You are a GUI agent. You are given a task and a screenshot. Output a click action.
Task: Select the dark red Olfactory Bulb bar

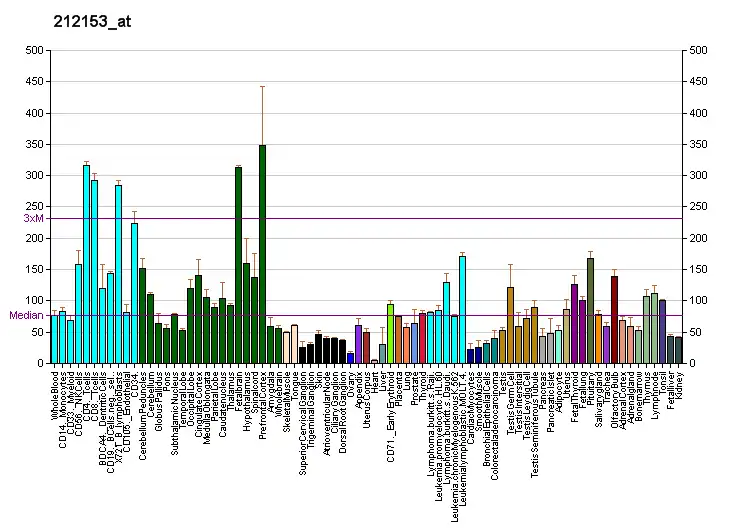point(614,319)
